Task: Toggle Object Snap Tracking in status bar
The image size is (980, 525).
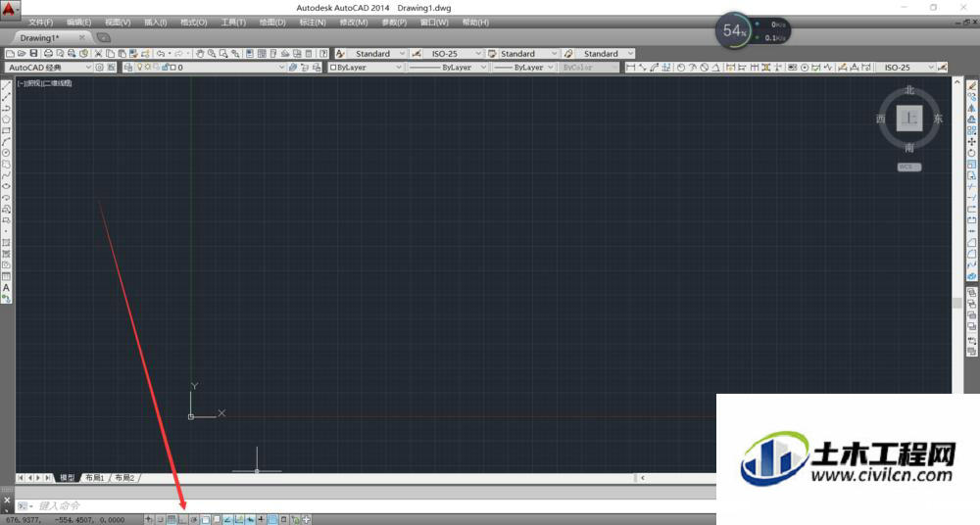Action: [227, 519]
